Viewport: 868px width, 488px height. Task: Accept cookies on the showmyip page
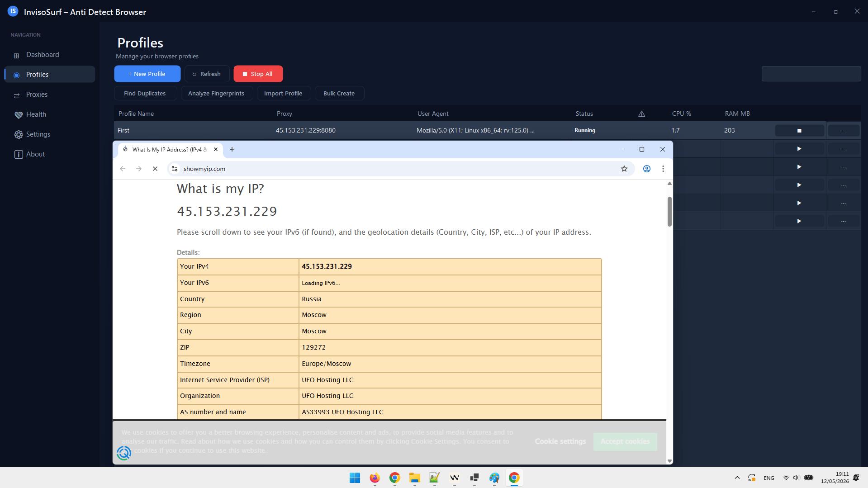point(625,441)
